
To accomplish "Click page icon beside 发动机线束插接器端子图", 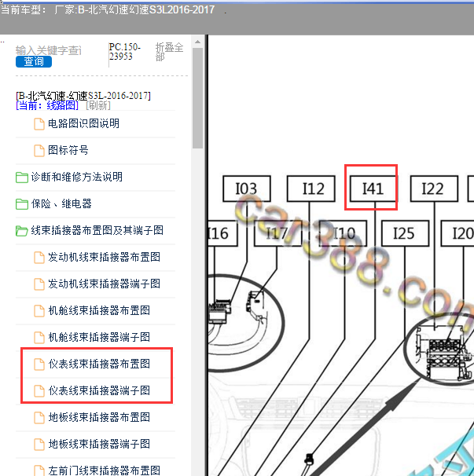I will [39, 284].
